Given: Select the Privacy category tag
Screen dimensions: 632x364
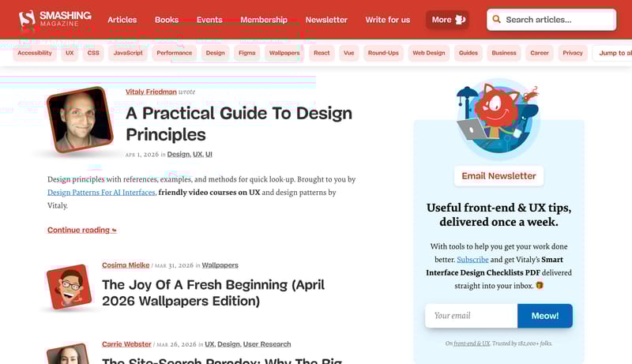Looking at the screenshot, I should pos(572,53).
